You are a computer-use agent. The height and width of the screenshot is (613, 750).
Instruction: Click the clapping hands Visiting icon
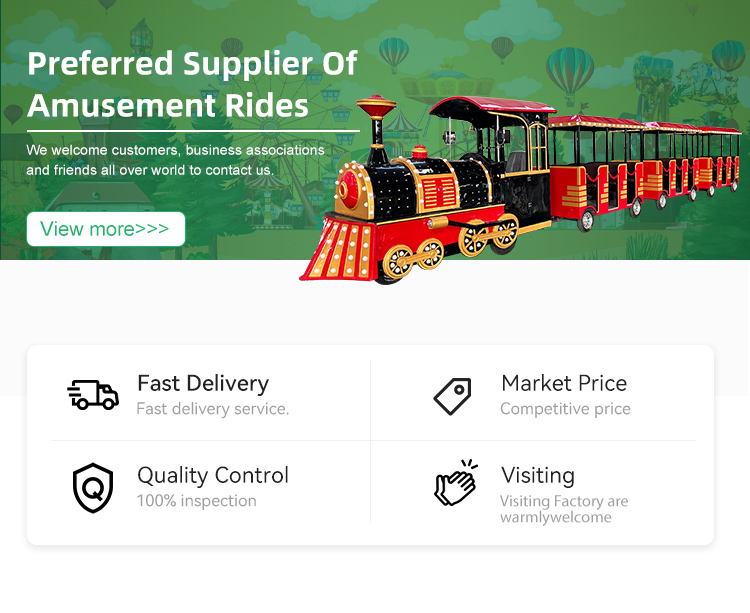(x=456, y=483)
